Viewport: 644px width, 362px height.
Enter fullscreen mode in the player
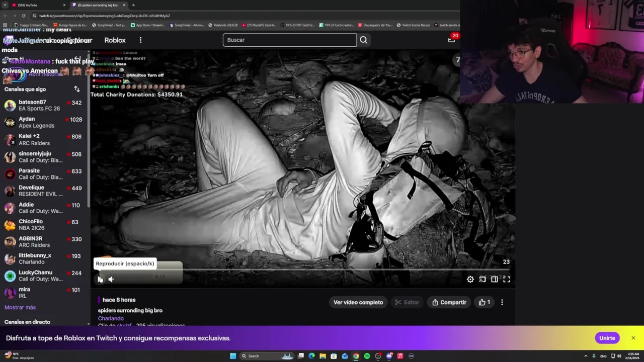pyautogui.click(x=507, y=280)
